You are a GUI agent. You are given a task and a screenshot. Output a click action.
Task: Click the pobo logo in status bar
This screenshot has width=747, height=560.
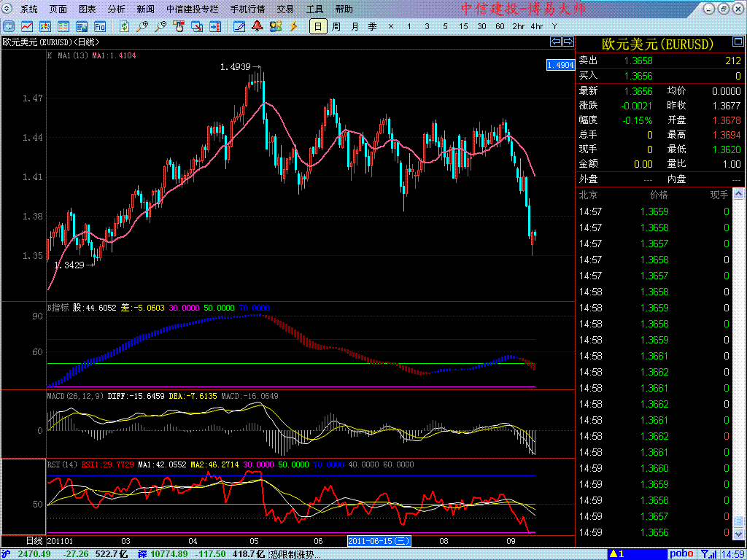[682, 554]
